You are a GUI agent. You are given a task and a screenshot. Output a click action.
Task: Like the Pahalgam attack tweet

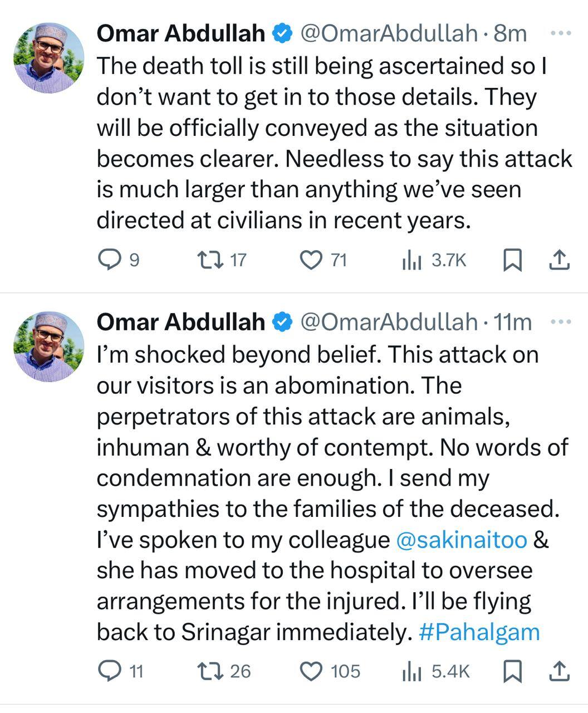(311, 671)
